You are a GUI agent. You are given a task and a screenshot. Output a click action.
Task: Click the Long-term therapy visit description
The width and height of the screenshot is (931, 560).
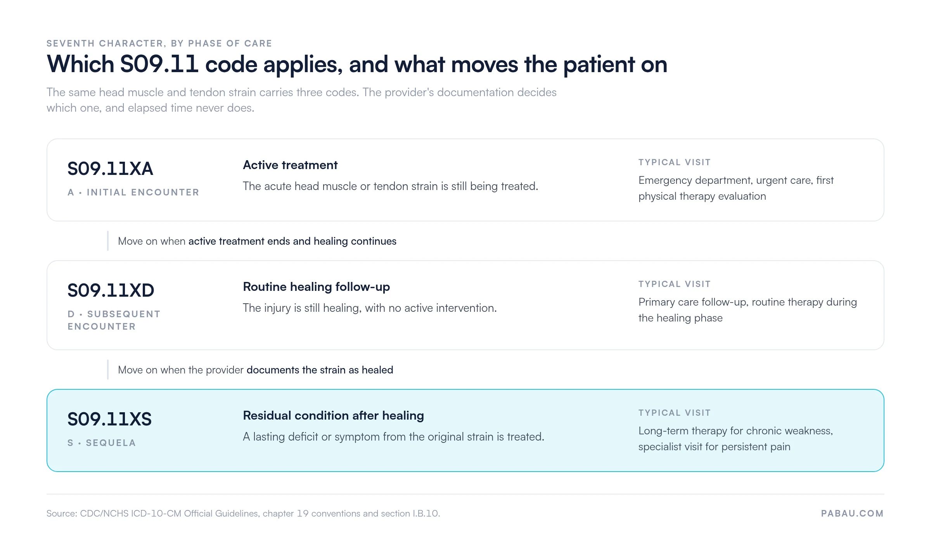[735, 439]
